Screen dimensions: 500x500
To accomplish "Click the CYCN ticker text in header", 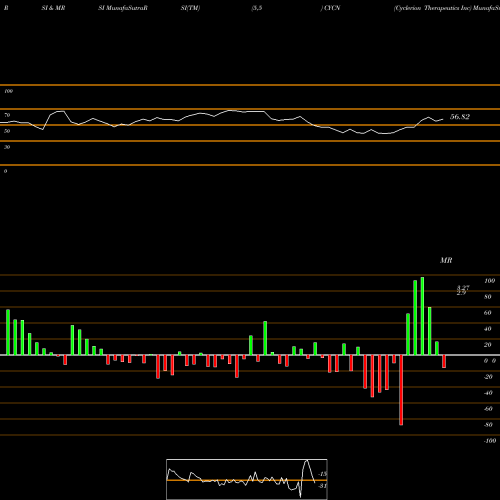I will (x=332, y=8).
